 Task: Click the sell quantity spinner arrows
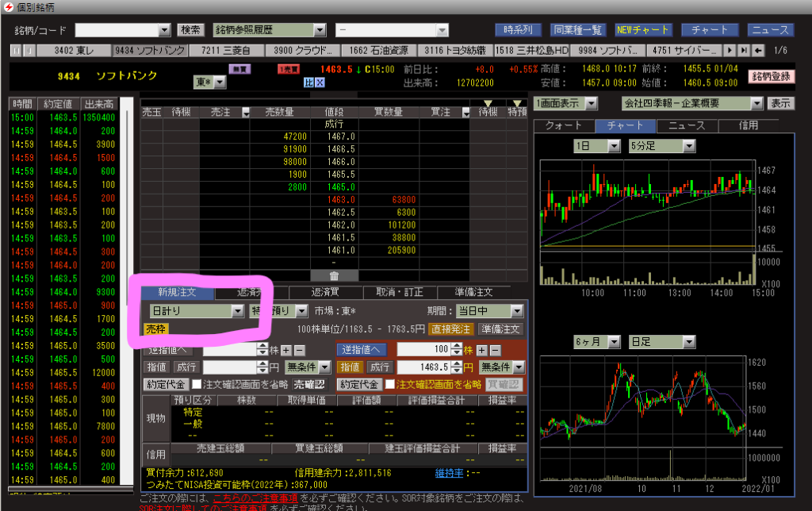click(262, 349)
